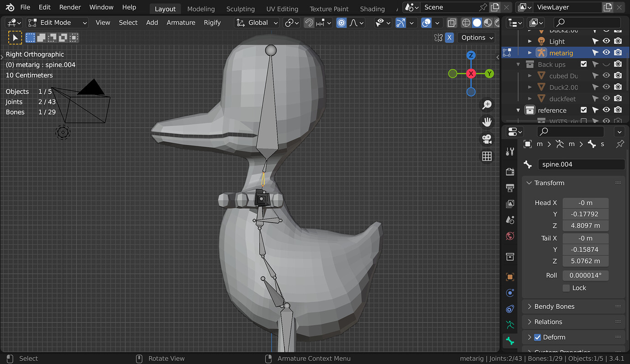This screenshot has height=364, width=630.
Task: Toggle camera view icon in viewport
Action: pyautogui.click(x=487, y=139)
